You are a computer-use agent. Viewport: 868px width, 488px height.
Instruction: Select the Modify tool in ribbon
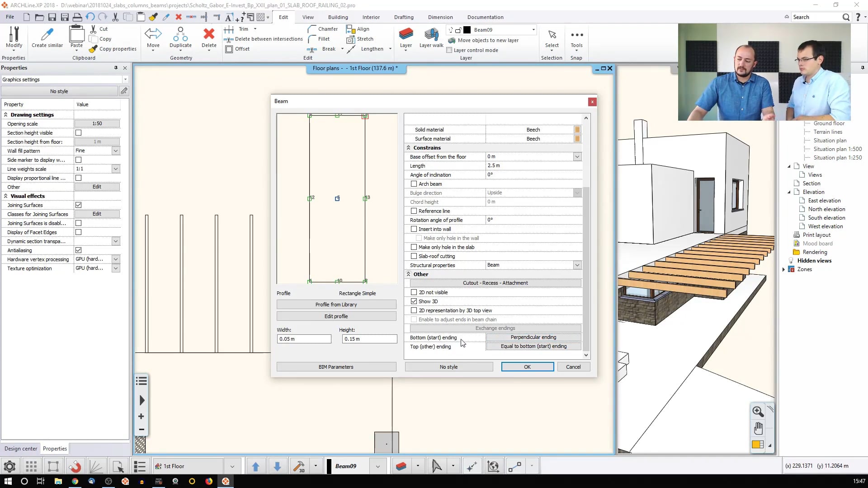14,37
